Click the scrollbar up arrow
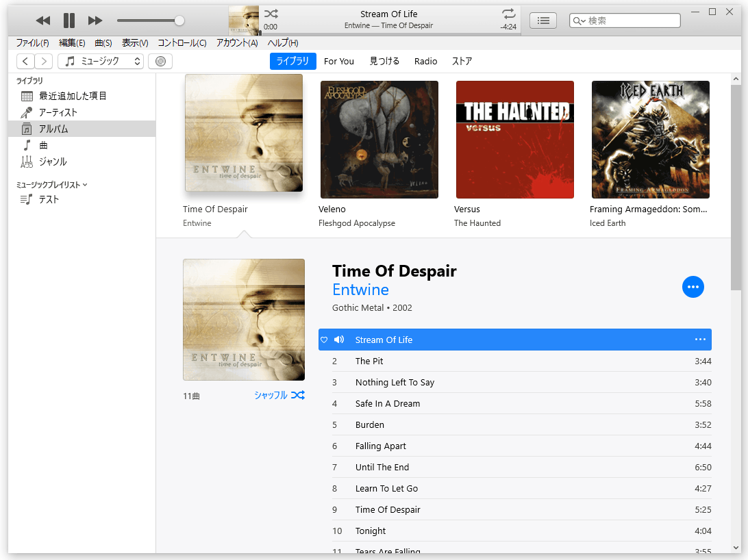Image resolution: width=748 pixels, height=560 pixels. (736, 79)
